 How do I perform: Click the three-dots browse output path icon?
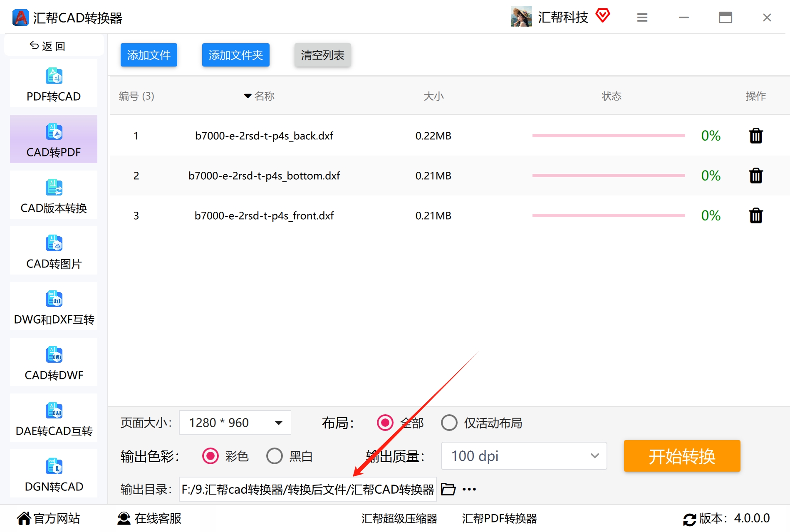click(x=469, y=489)
